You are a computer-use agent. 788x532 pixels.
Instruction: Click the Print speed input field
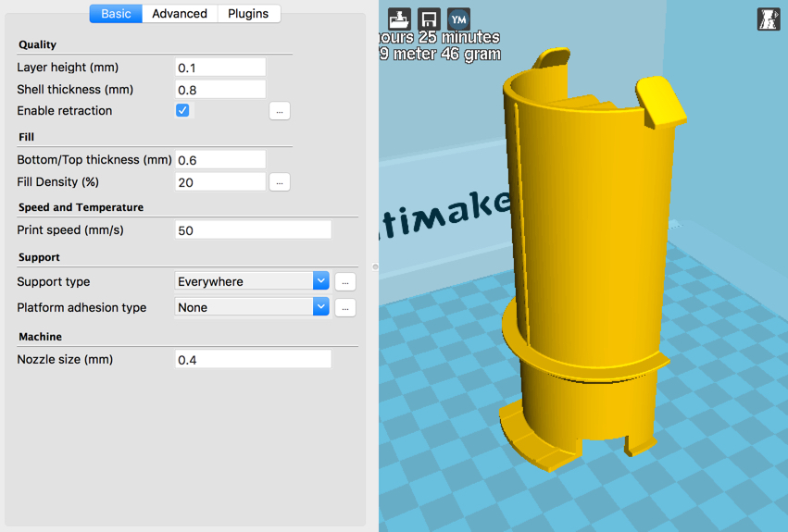tap(253, 230)
